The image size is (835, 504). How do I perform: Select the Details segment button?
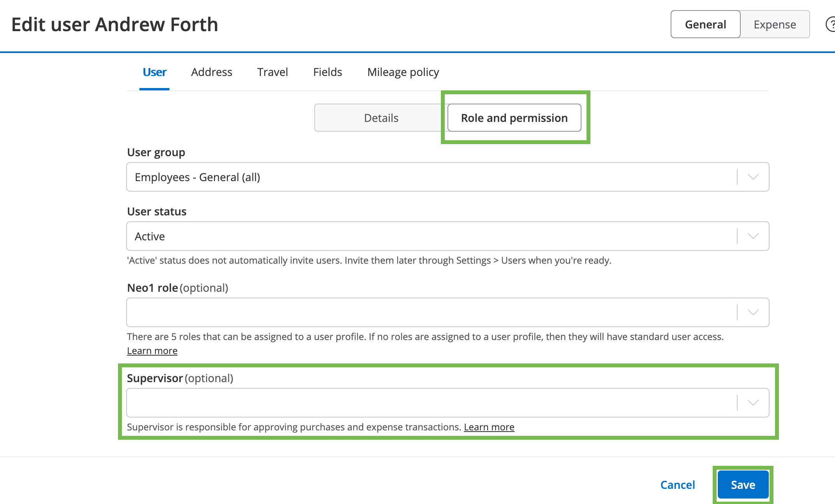coord(381,118)
